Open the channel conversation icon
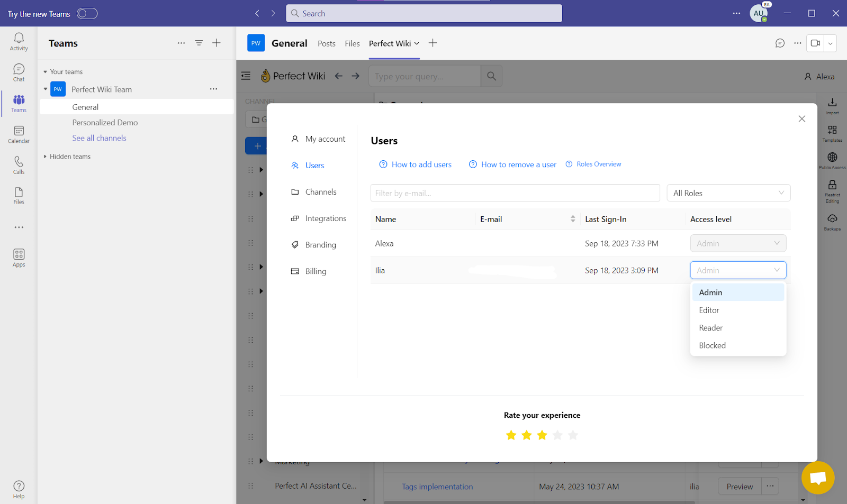The height and width of the screenshot is (504, 847). 780,43
